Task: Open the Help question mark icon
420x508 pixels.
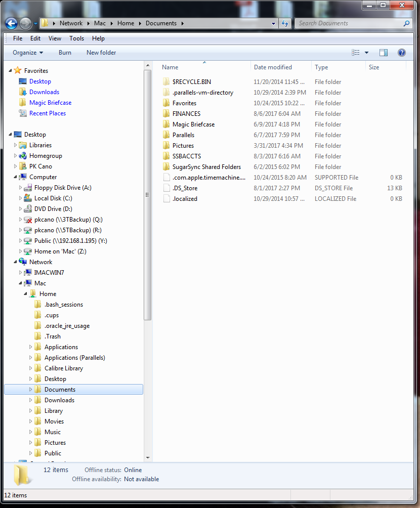Action: tap(401, 53)
